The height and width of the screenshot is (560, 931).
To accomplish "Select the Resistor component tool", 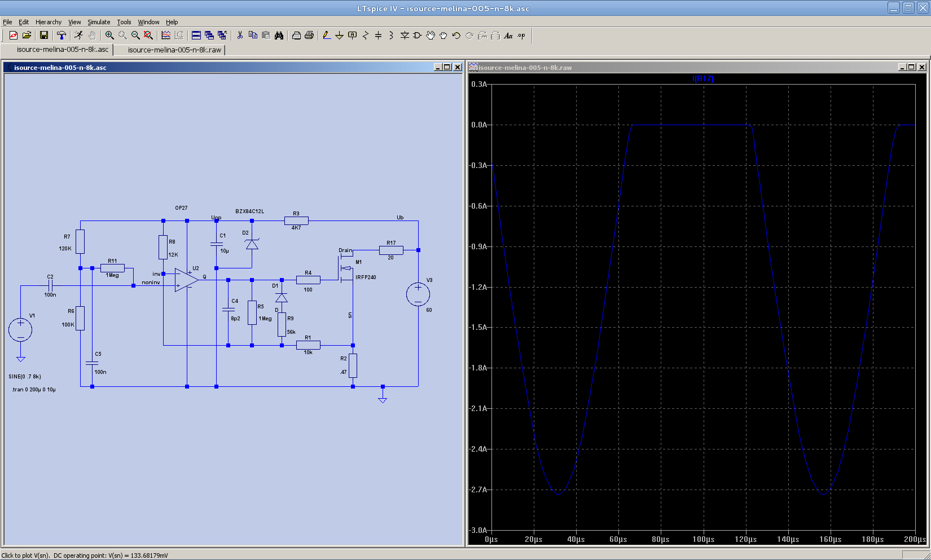I will coord(365,35).
